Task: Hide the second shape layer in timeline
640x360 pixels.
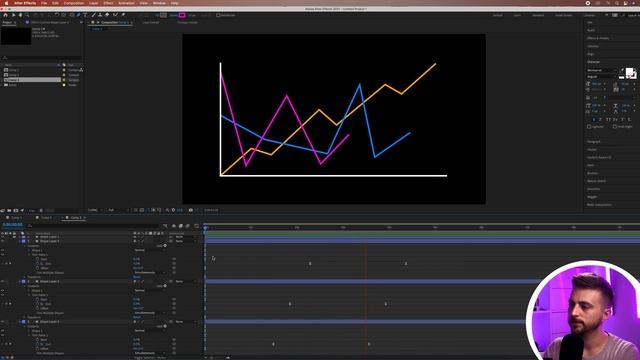Action: tap(2, 241)
